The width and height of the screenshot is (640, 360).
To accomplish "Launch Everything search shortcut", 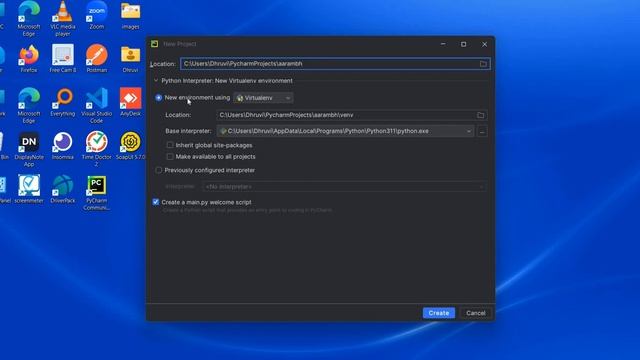I will (x=62, y=102).
